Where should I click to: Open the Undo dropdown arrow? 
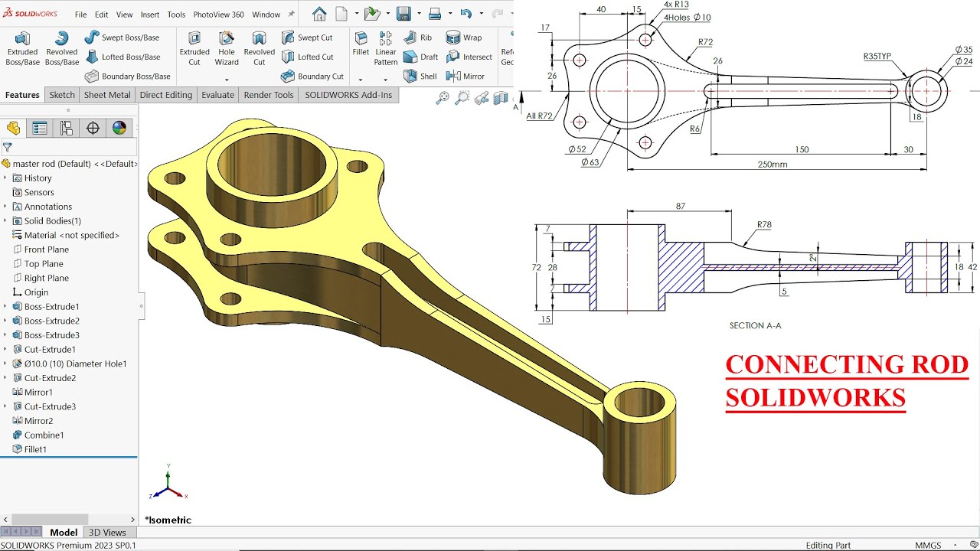point(479,14)
